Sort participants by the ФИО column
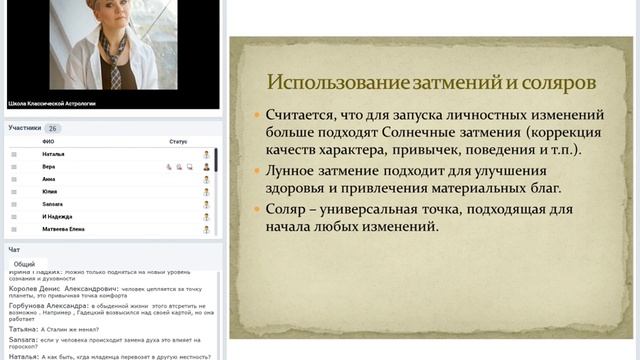The height and width of the screenshot is (360, 640). 48,142
